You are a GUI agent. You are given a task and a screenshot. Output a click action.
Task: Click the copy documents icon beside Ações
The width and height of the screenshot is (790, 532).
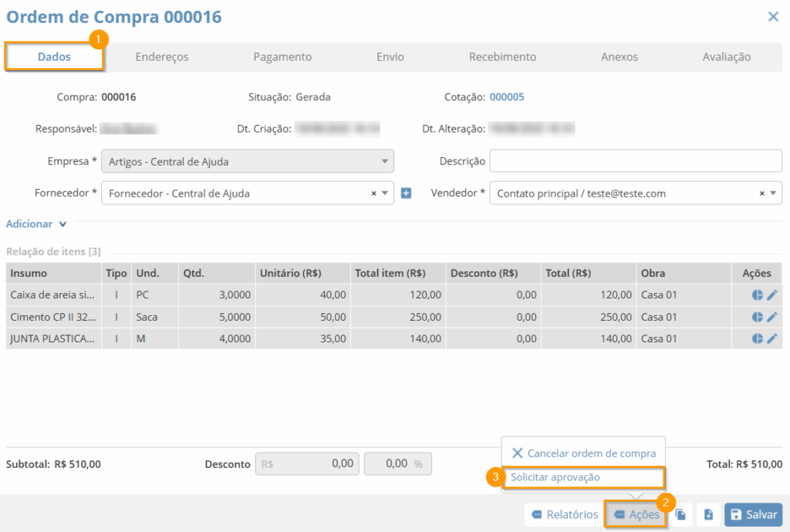[680, 515]
